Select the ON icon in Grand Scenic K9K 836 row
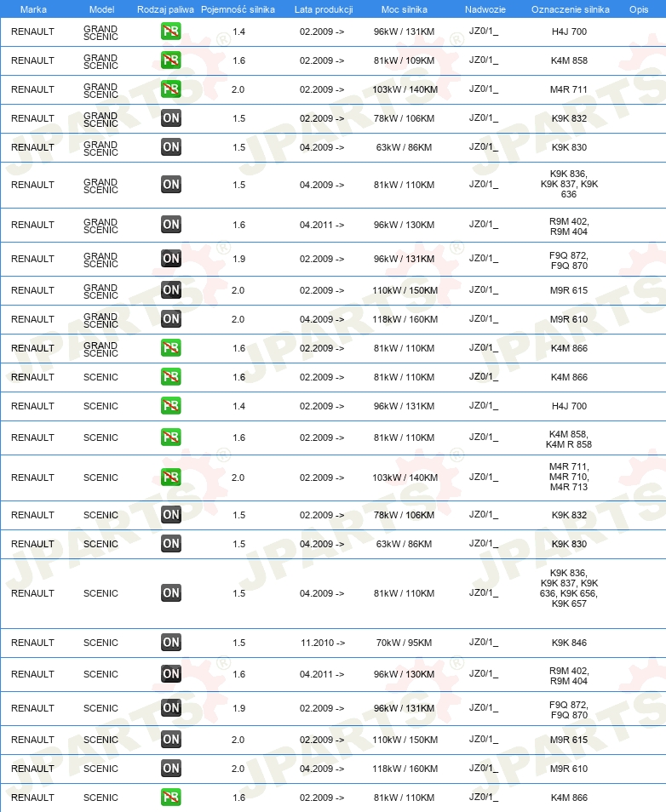This screenshot has width=666, height=812. pos(171,185)
